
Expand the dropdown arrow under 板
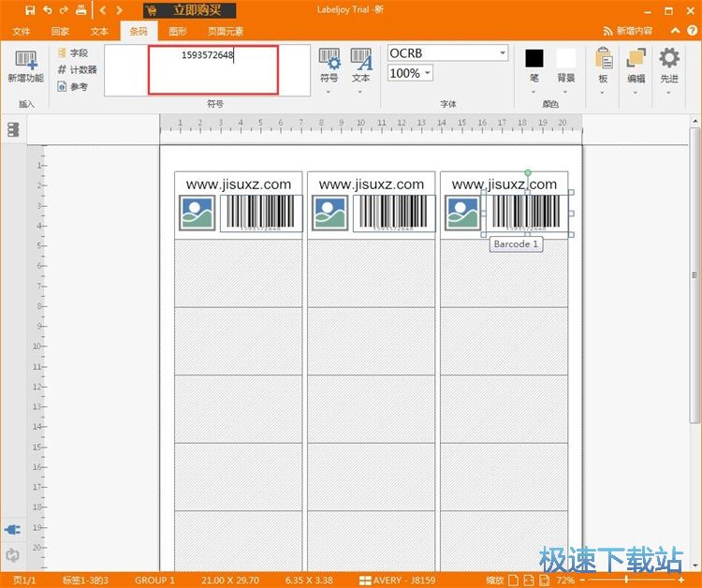tap(602, 93)
